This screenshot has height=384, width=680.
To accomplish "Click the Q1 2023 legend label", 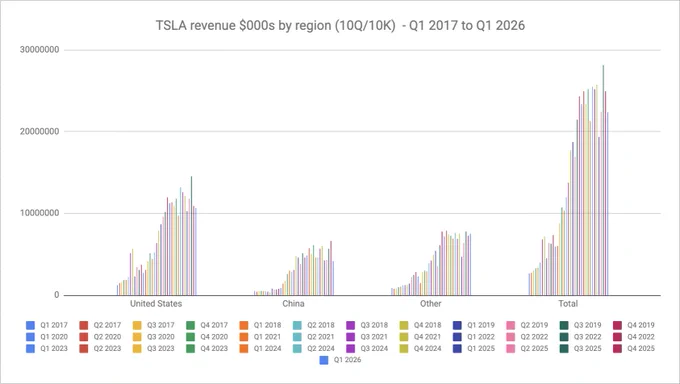I will coord(54,348).
